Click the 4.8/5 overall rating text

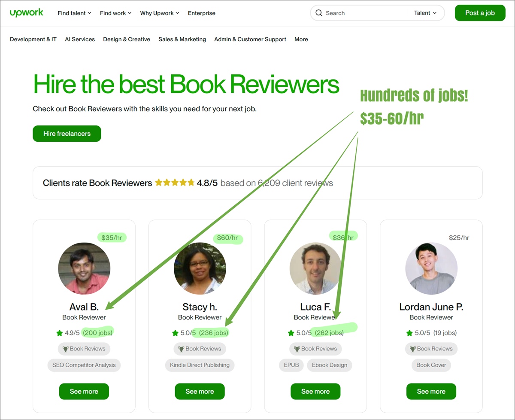click(x=207, y=183)
